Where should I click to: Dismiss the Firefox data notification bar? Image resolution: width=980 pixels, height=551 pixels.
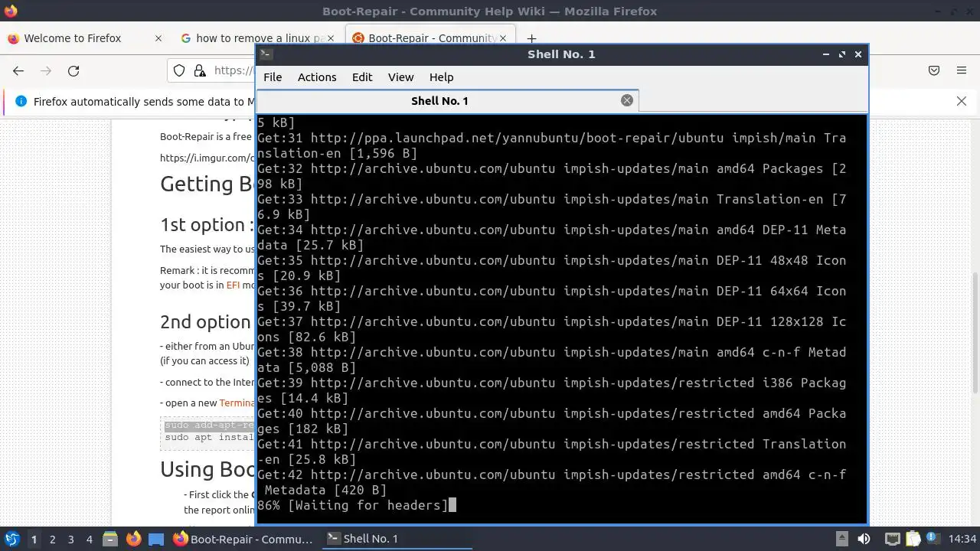tap(962, 101)
